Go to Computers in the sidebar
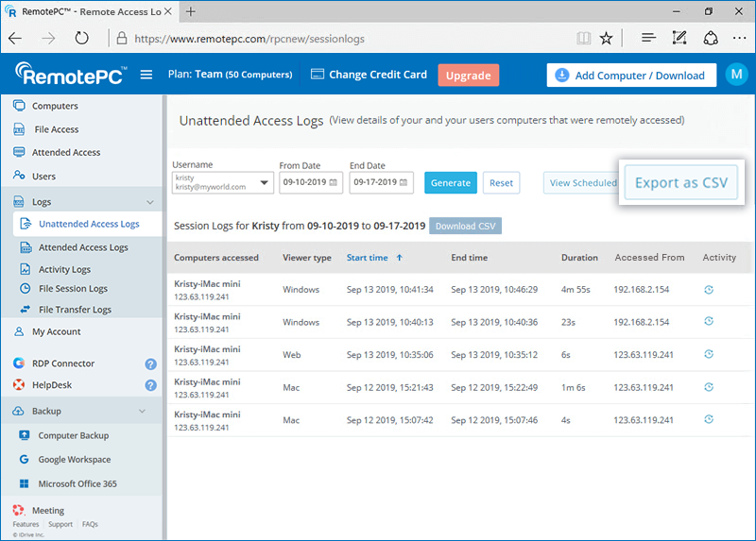Image resolution: width=756 pixels, height=541 pixels. pyautogui.click(x=55, y=106)
